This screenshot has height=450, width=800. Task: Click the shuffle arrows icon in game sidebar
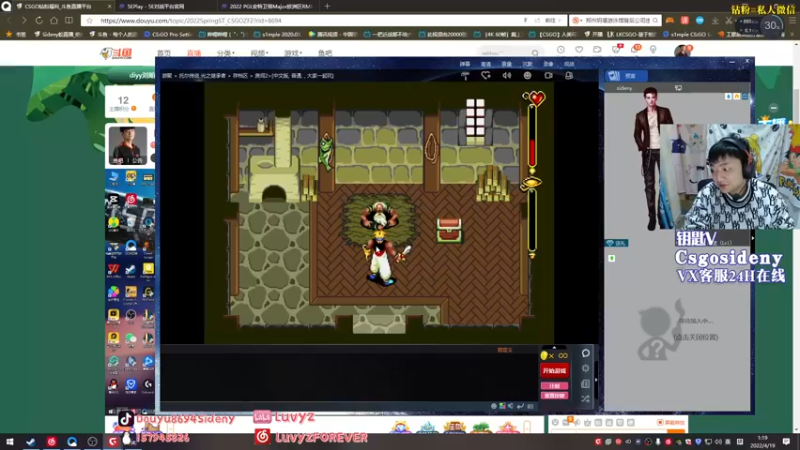[586, 398]
